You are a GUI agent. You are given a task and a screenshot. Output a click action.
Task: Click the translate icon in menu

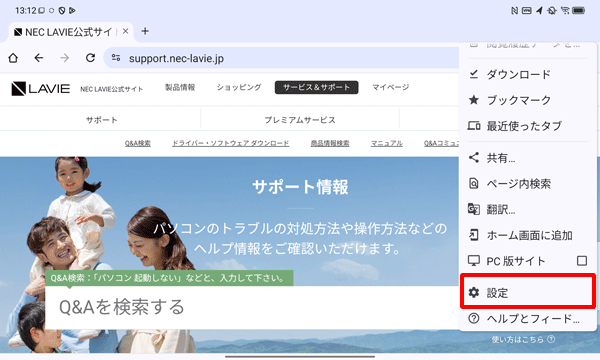(x=474, y=209)
